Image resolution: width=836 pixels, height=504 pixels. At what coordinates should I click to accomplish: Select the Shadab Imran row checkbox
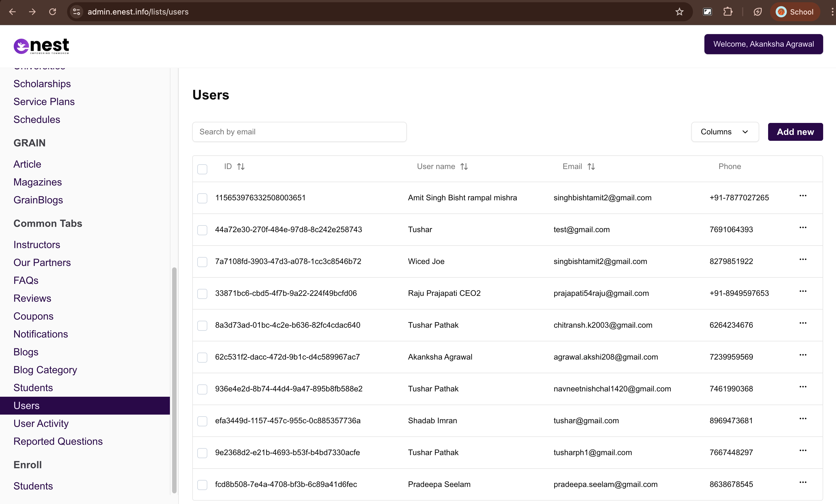tap(202, 421)
